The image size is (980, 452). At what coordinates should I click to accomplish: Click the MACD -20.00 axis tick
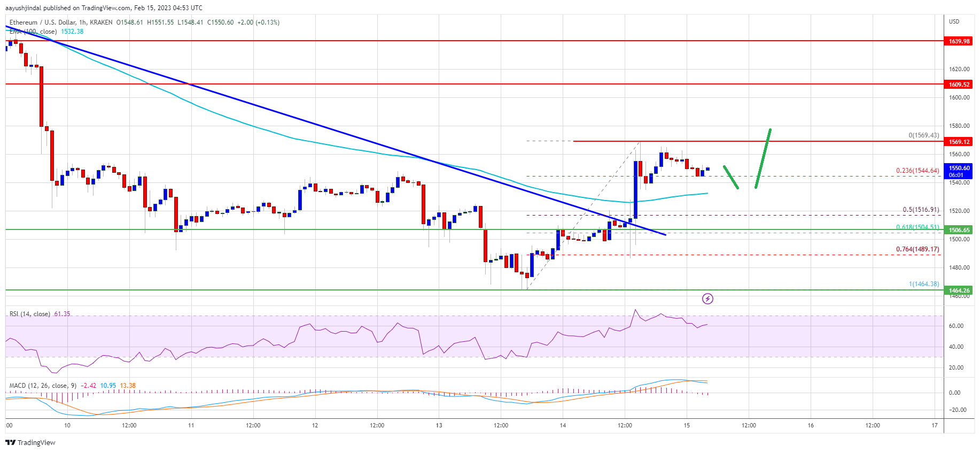[958, 410]
